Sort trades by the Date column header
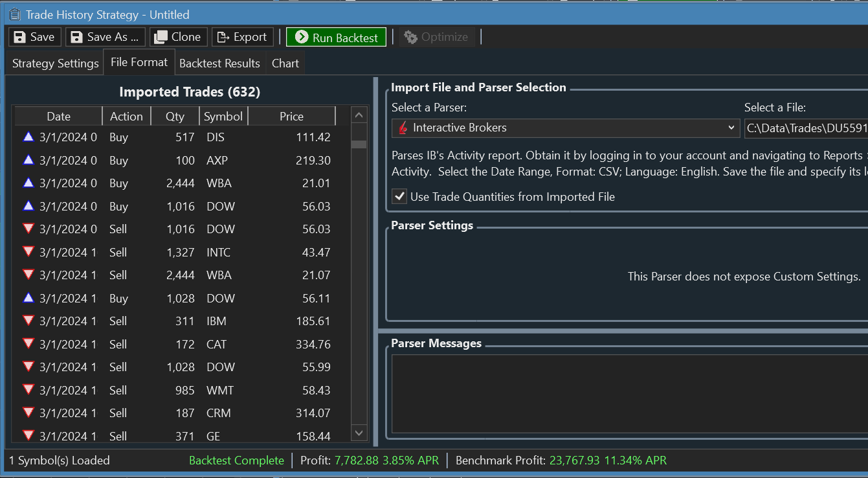The image size is (868, 478). pyautogui.click(x=58, y=117)
